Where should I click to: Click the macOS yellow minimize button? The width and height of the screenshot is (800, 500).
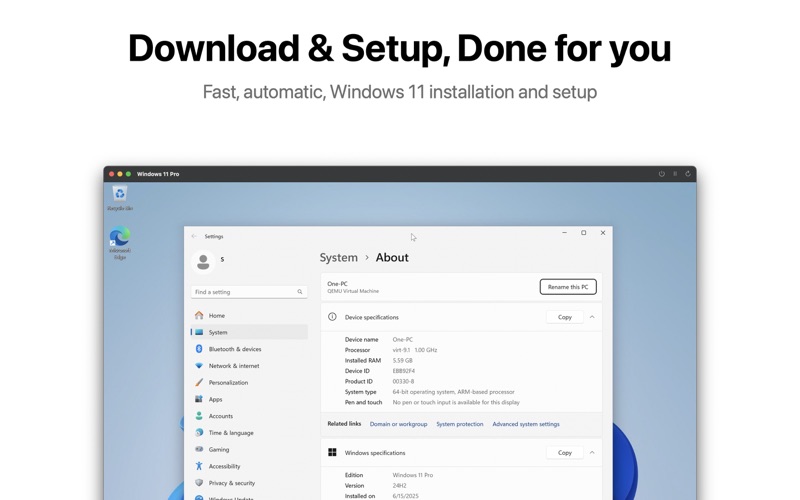120,174
